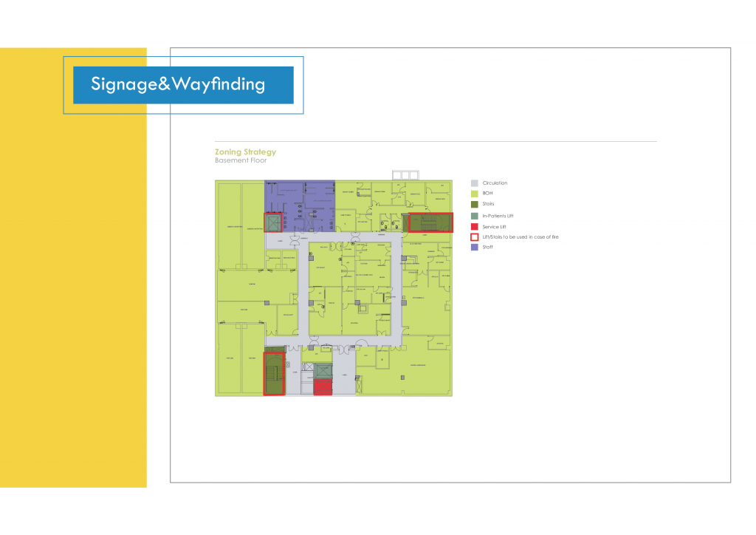Select the red-outlined fire Lift/Stairs legend box
Image resolution: width=756 pixels, height=535 pixels.
tap(475, 236)
